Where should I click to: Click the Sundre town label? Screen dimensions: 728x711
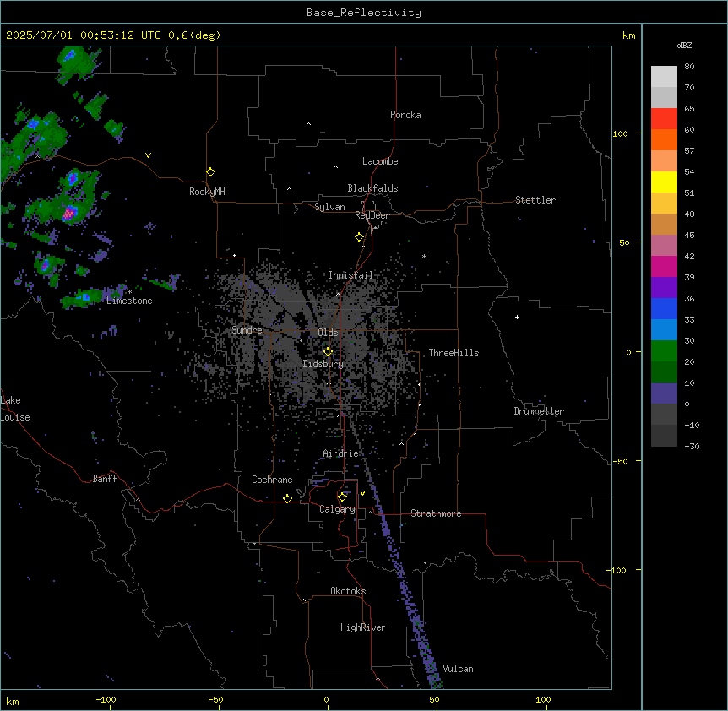tap(247, 330)
